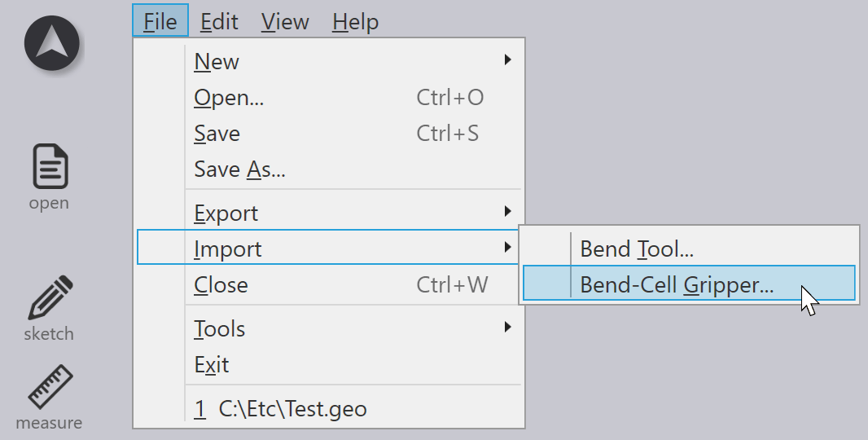Viewport: 868px width, 440px height.
Task: Select the sketch pencil tool
Action: click(x=50, y=298)
